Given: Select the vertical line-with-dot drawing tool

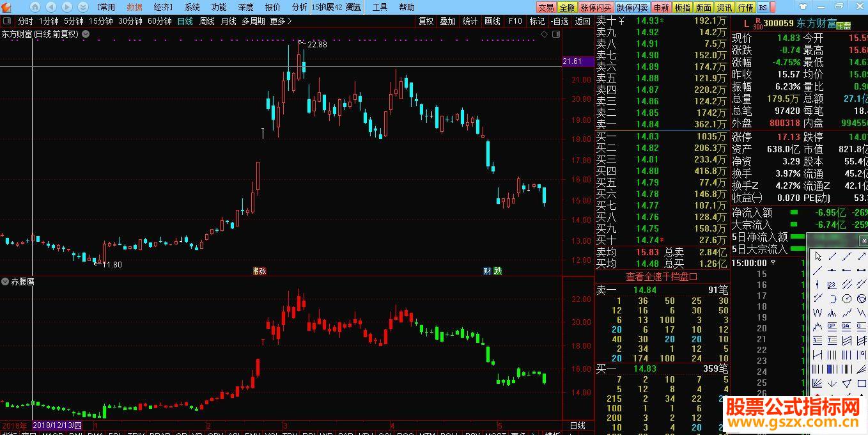Looking at the screenshot, I should pos(818,285).
